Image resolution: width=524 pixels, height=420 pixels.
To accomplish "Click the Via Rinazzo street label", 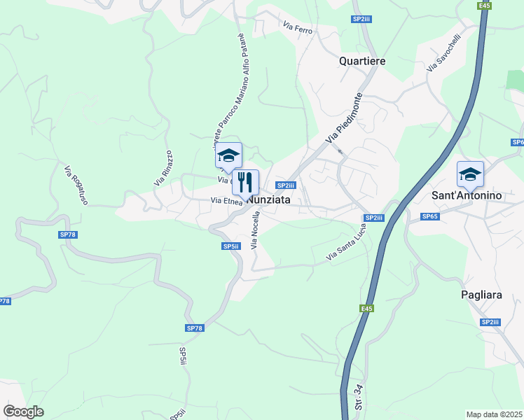I will click(163, 168).
